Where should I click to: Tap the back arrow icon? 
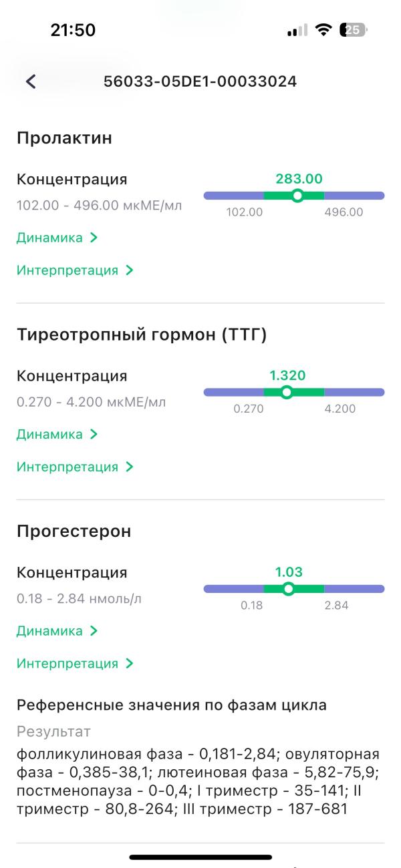(31, 81)
